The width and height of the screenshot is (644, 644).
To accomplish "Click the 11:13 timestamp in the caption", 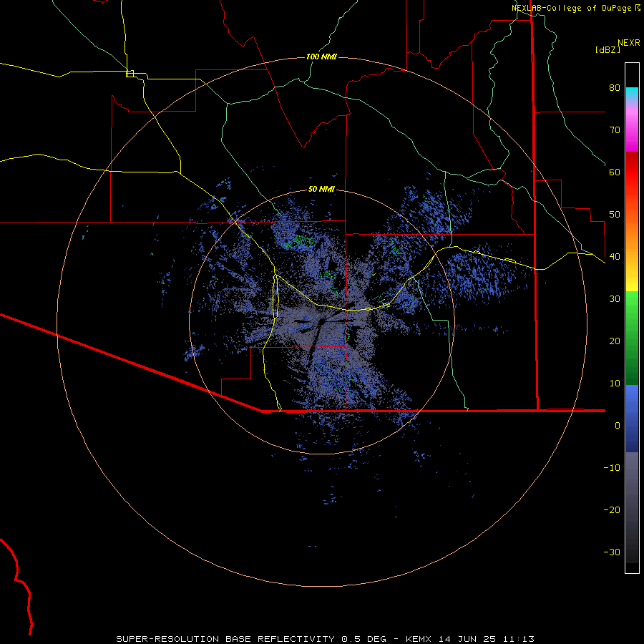I will 518,639.
